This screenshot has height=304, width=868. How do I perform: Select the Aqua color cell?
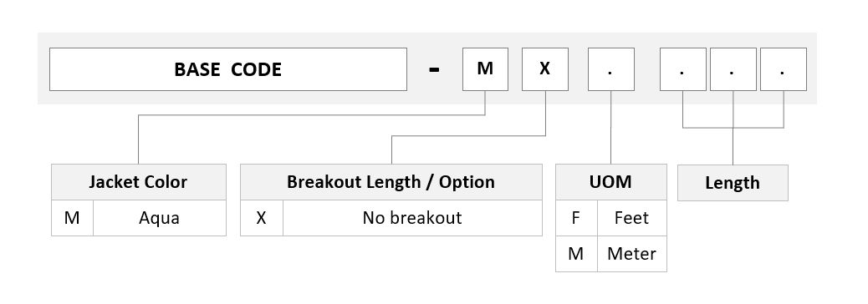tap(160, 218)
